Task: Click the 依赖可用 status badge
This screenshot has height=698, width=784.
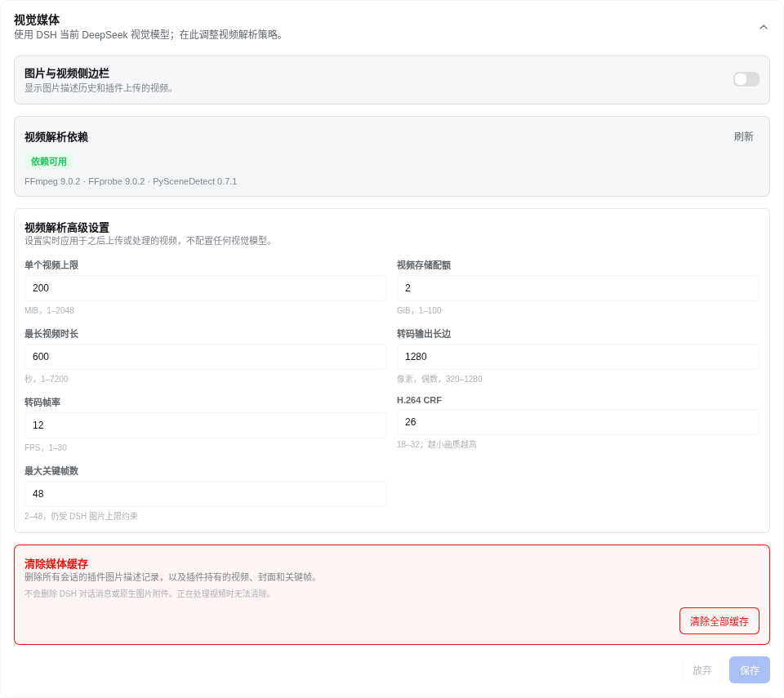Action: 49,162
